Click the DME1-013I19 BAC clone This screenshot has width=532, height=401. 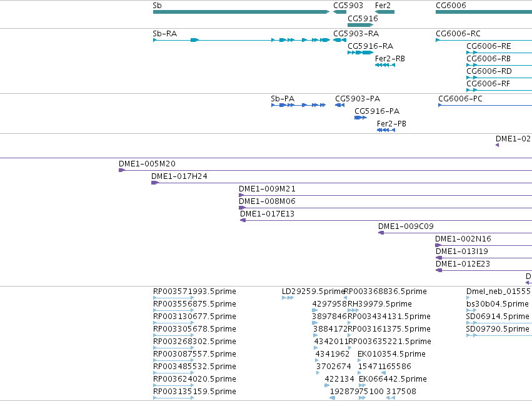click(484, 258)
